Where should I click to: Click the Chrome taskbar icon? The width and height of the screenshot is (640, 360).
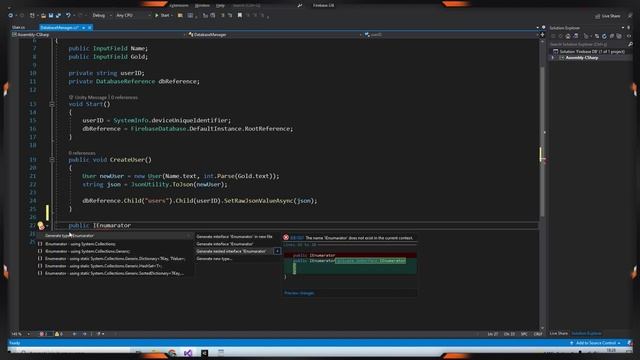172,353
